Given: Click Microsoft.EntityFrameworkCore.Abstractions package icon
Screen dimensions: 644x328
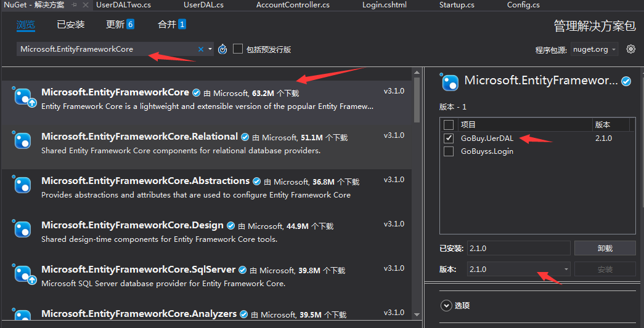Looking at the screenshot, I should click(23, 185).
